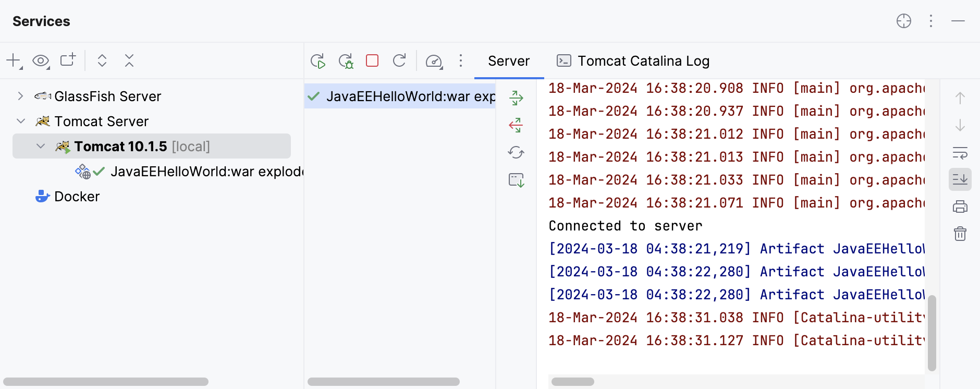Viewport: 980px width, 389px height.
Task: Click the Rerun in Debug mode icon
Action: tap(346, 61)
